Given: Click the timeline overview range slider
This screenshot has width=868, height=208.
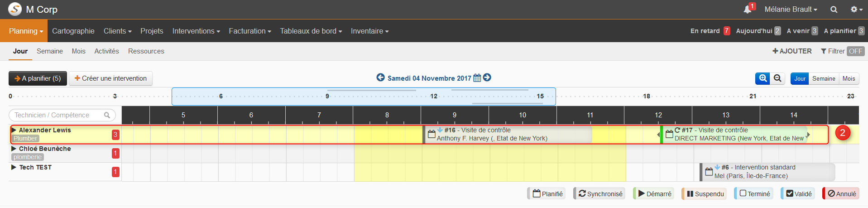Looking at the screenshot, I should [x=364, y=97].
